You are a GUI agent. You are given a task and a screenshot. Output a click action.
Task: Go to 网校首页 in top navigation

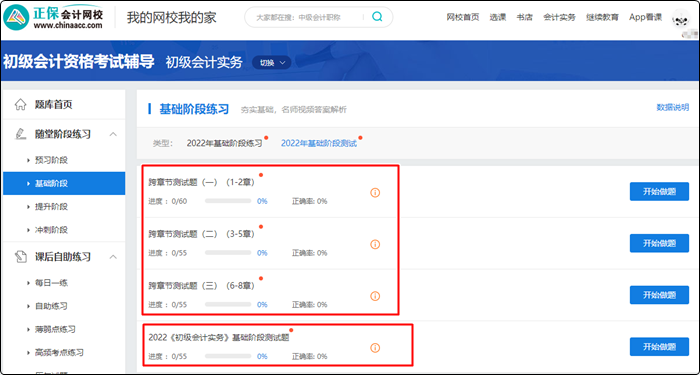point(462,17)
